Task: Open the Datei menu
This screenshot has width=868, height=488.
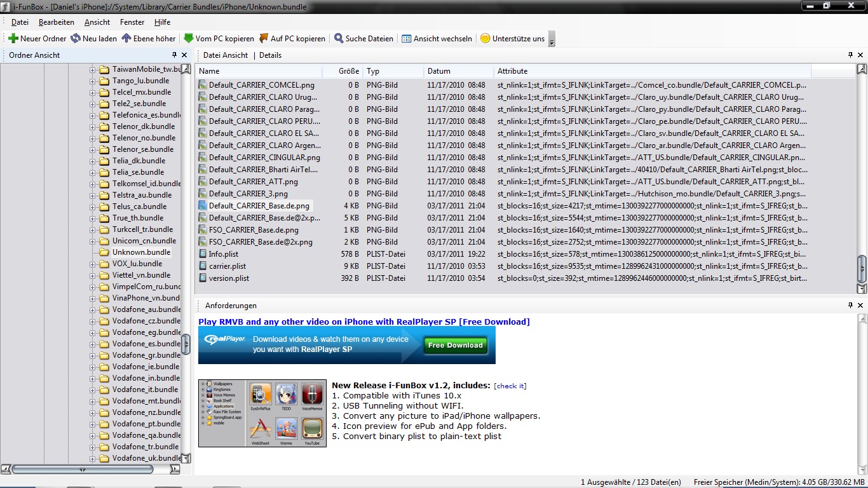Action: click(20, 22)
